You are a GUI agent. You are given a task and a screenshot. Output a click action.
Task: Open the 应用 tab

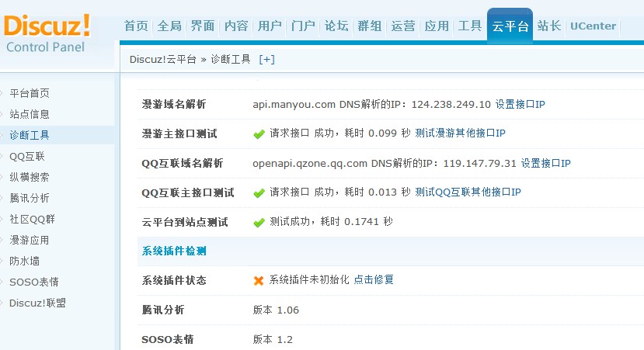tap(437, 26)
